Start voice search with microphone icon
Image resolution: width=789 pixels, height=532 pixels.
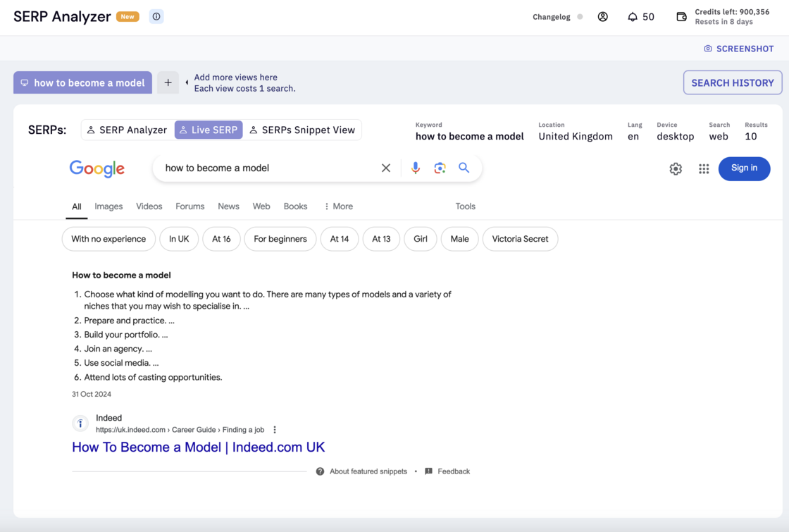tap(415, 168)
